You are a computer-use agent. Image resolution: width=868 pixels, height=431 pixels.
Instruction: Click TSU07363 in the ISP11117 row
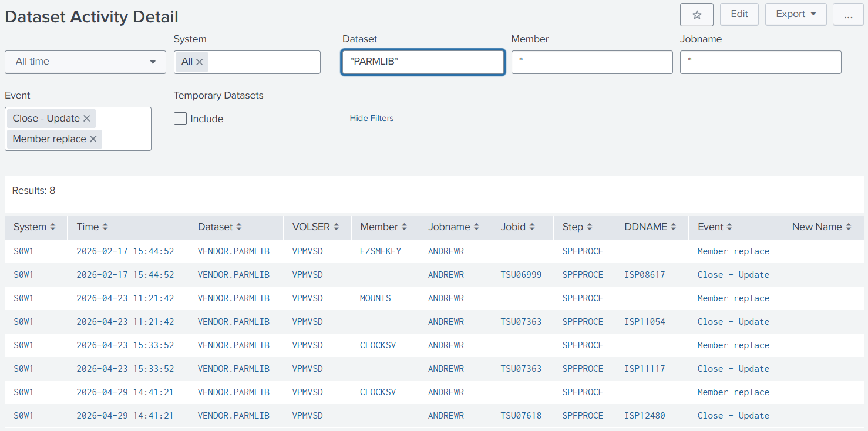521,369
